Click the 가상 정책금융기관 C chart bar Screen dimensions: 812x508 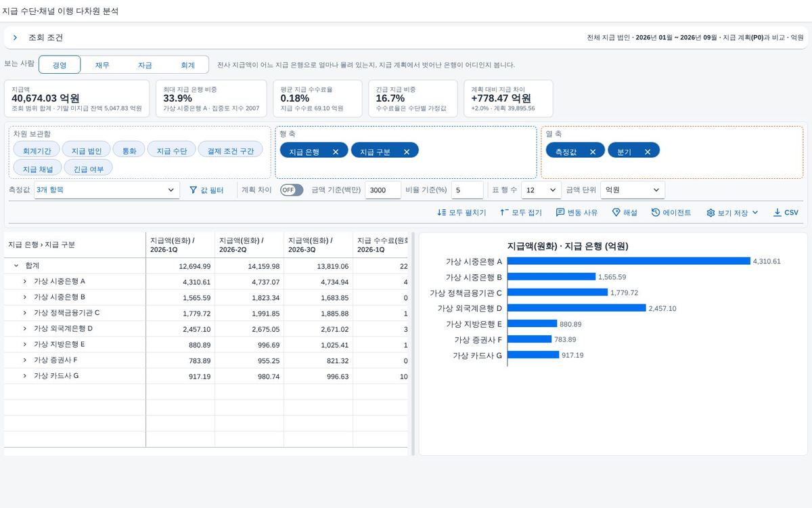click(x=558, y=292)
